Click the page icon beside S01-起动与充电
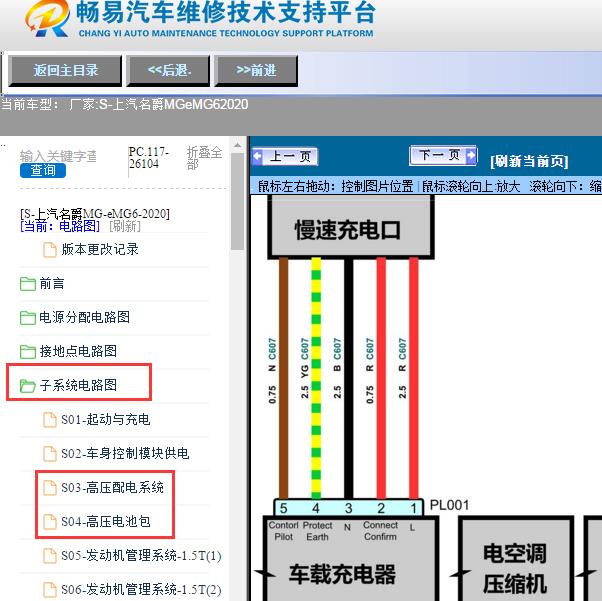The width and height of the screenshot is (602, 601). pyautogui.click(x=50, y=419)
